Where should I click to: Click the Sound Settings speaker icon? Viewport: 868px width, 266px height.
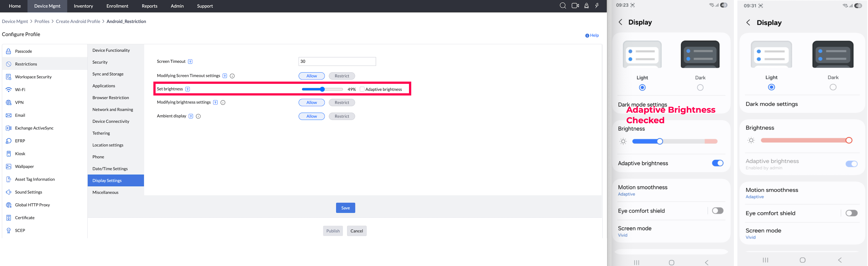[x=9, y=192]
